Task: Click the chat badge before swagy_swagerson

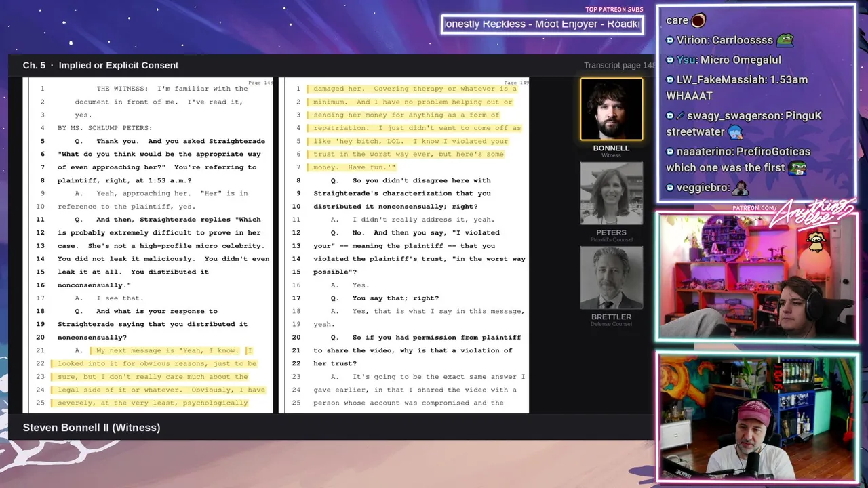Action: (x=670, y=116)
